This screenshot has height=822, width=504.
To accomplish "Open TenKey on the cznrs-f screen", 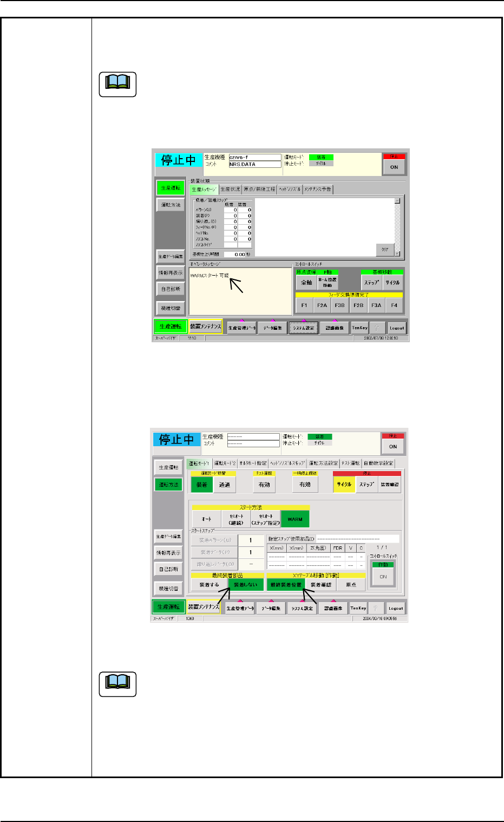I will (x=359, y=328).
